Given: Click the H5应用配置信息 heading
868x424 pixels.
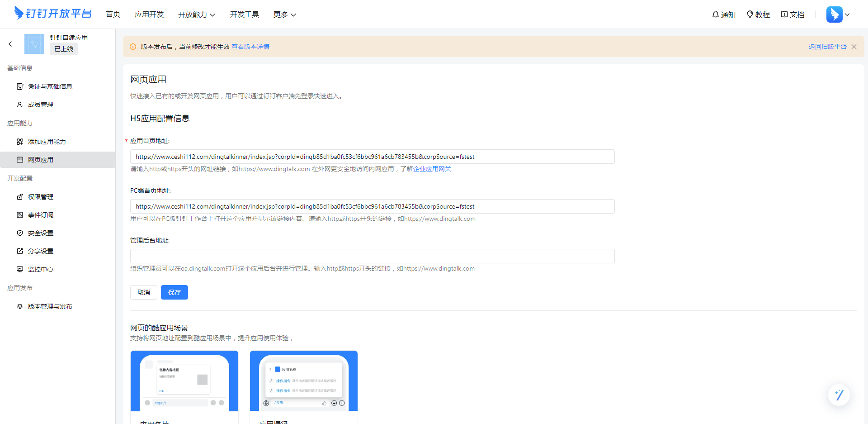Looking at the screenshot, I should click(x=160, y=119).
